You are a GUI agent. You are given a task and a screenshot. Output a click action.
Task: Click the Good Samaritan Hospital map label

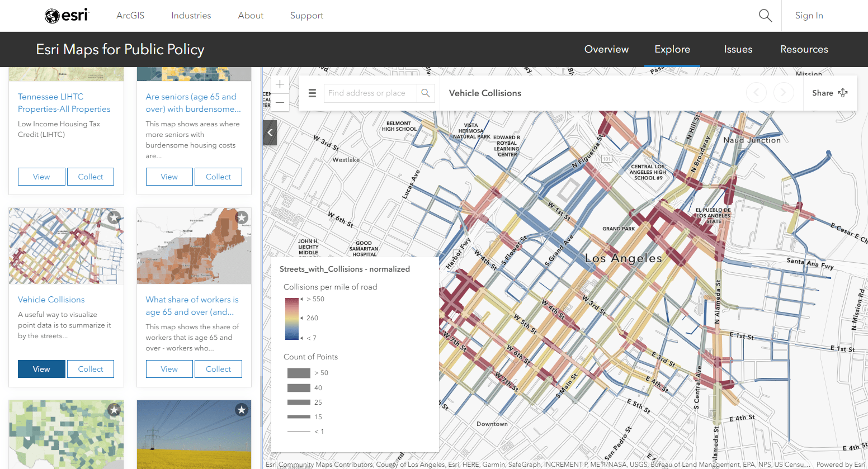(x=364, y=249)
